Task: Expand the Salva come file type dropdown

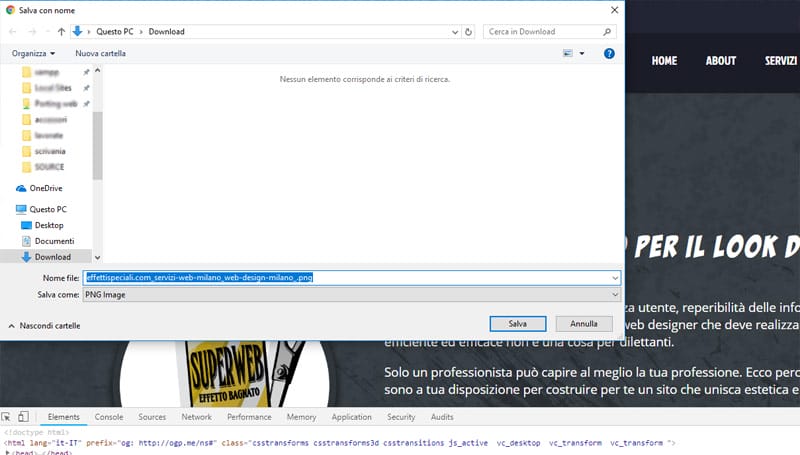Action: point(614,295)
